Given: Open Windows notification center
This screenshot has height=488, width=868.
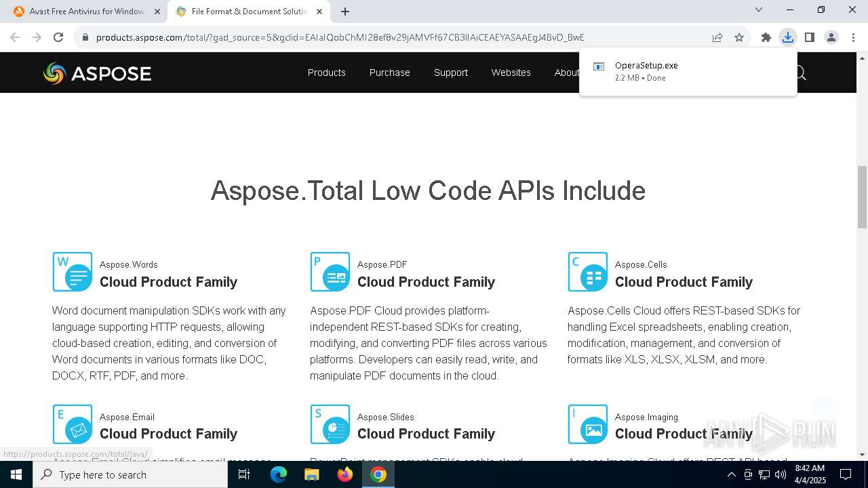Looking at the screenshot, I should (x=846, y=474).
